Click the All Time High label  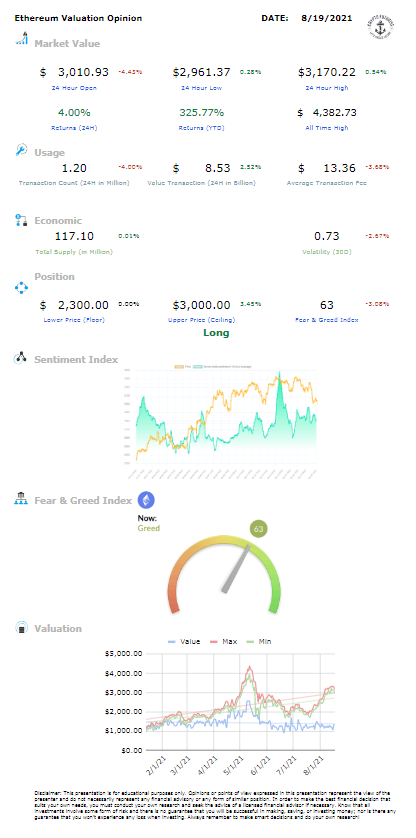point(327,128)
